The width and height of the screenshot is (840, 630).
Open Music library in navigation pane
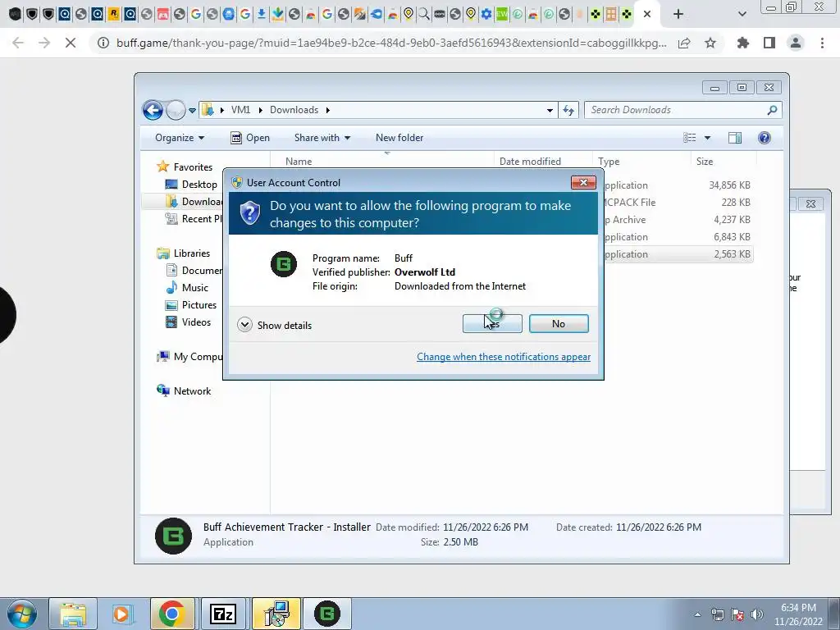(187, 288)
